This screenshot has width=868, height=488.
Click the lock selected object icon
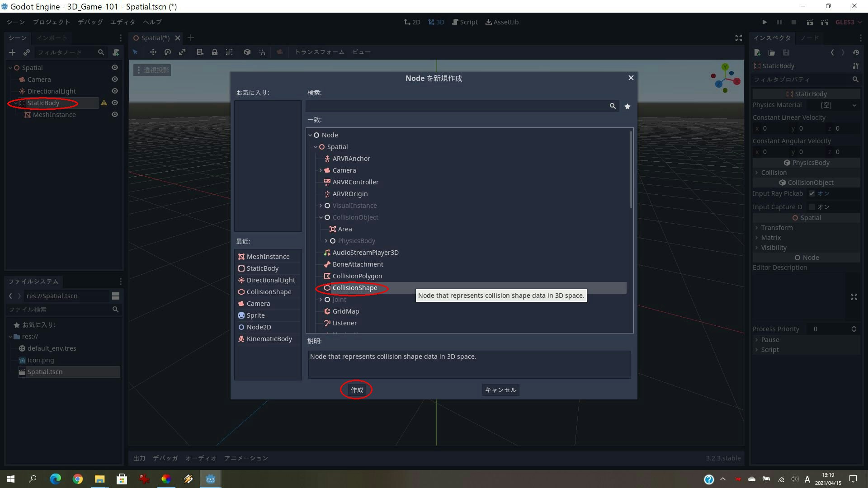pos(215,52)
